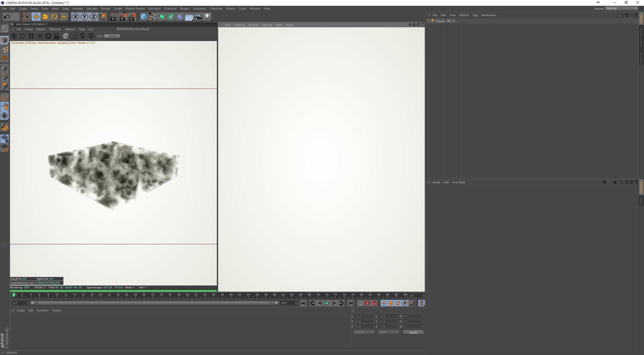
Task: Click timeline preview range slider
Action: pos(155,303)
